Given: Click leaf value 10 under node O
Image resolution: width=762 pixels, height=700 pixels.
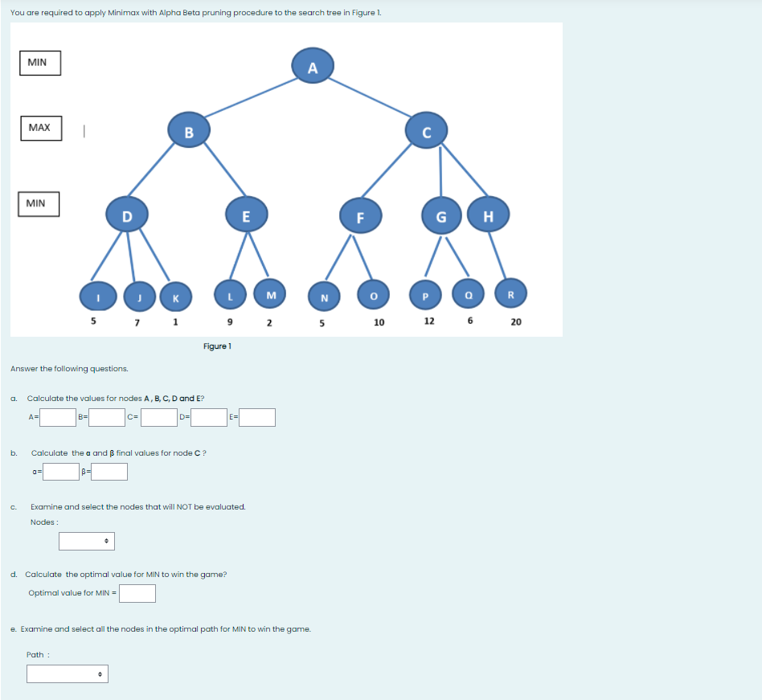Looking at the screenshot, I should coord(379,322).
